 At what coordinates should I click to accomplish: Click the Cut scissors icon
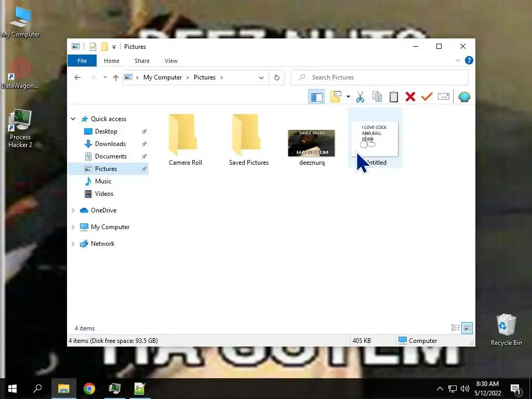pyautogui.click(x=361, y=97)
